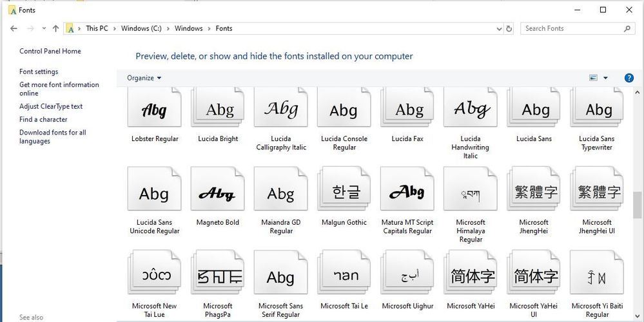This screenshot has height=322, width=644.
Task: Select the Microsoft Tai Le icon
Action: (x=344, y=272)
